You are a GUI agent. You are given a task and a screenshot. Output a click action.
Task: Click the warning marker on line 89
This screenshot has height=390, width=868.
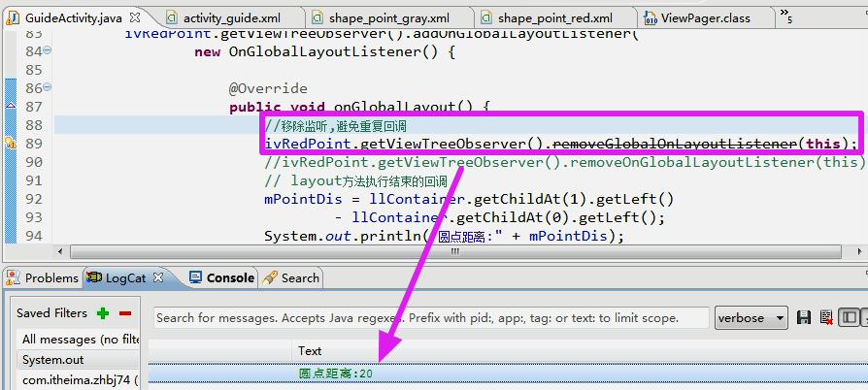pyautogui.click(x=11, y=144)
